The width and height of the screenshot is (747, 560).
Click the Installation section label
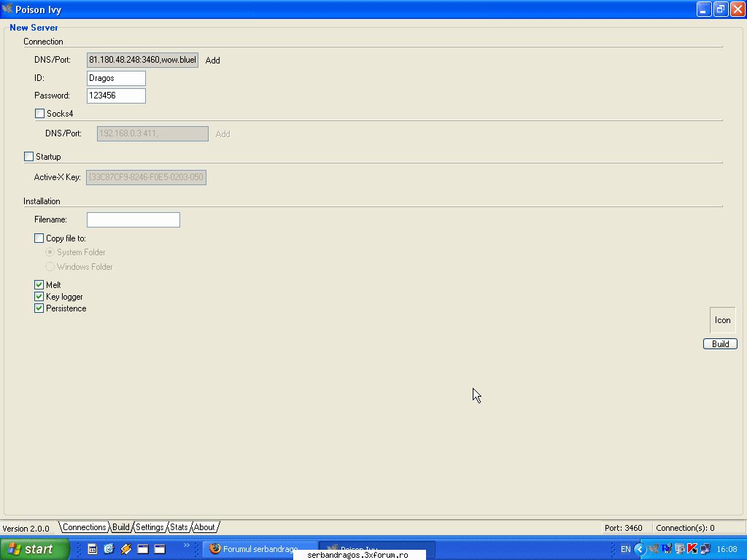click(x=42, y=201)
